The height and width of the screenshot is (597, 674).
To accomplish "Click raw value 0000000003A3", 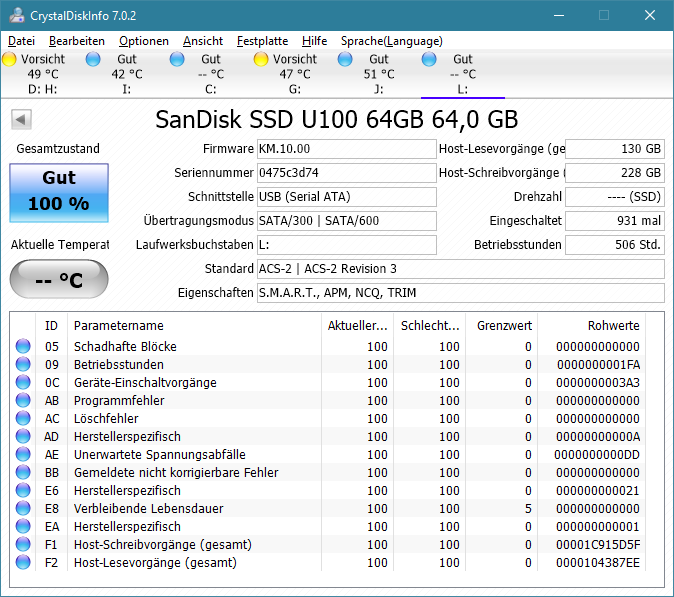I will (598, 383).
